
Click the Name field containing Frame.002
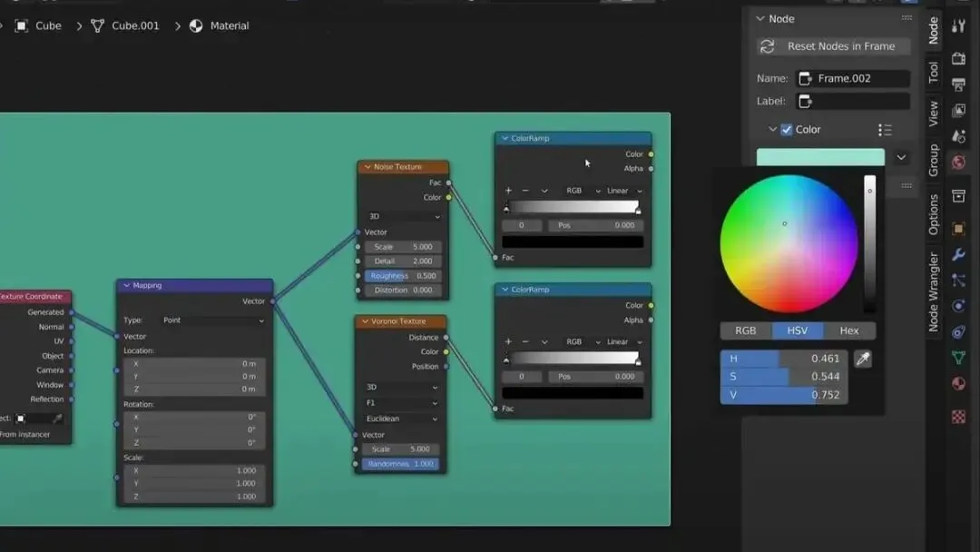[852, 78]
